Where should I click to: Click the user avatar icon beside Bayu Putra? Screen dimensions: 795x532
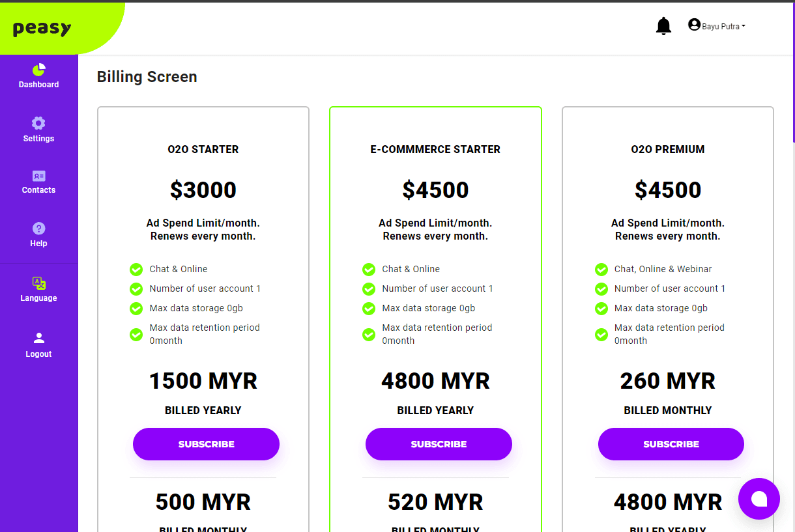coord(694,25)
